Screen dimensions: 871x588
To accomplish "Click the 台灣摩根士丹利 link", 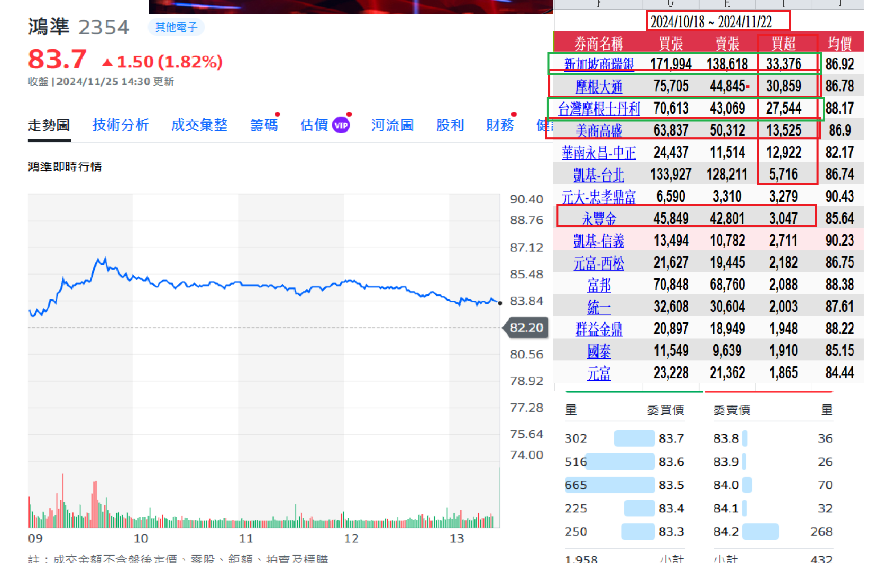I will tap(599, 108).
